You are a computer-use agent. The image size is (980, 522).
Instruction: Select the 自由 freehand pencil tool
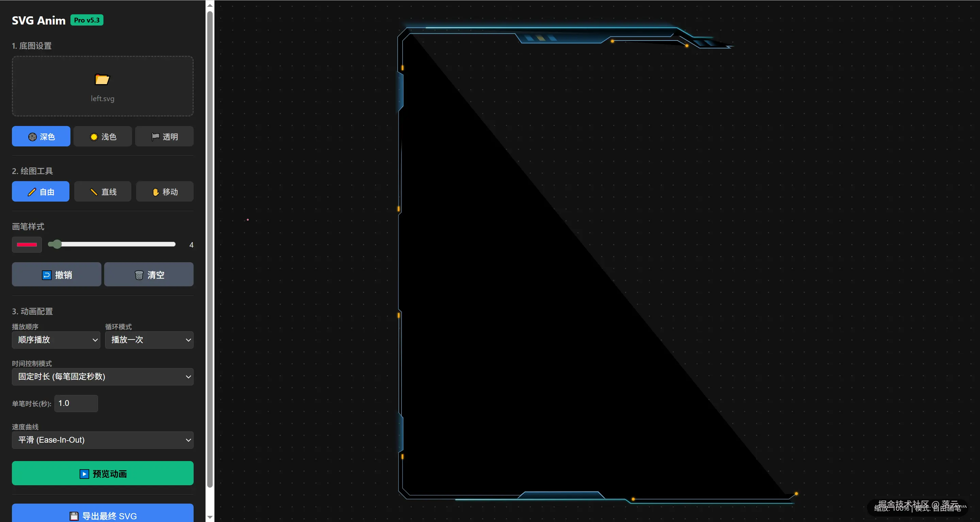click(x=41, y=191)
